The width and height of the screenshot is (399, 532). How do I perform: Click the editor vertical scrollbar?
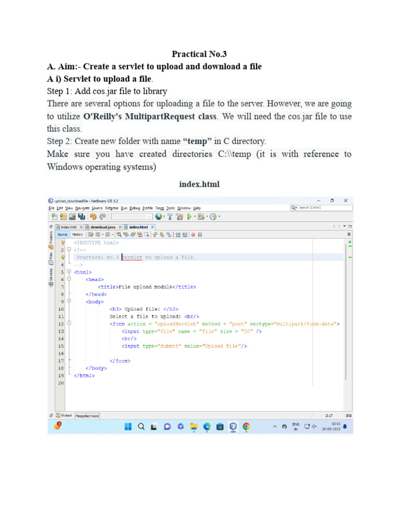345,312
